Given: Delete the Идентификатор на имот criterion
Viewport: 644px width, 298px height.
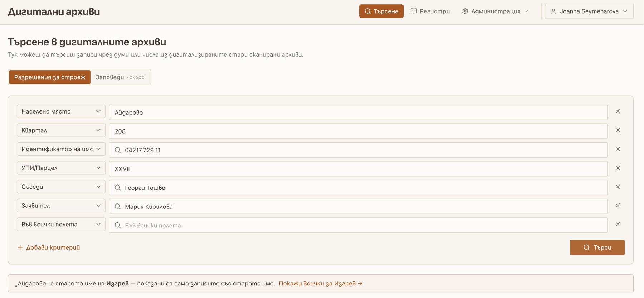Looking at the screenshot, I should pyautogui.click(x=618, y=149).
